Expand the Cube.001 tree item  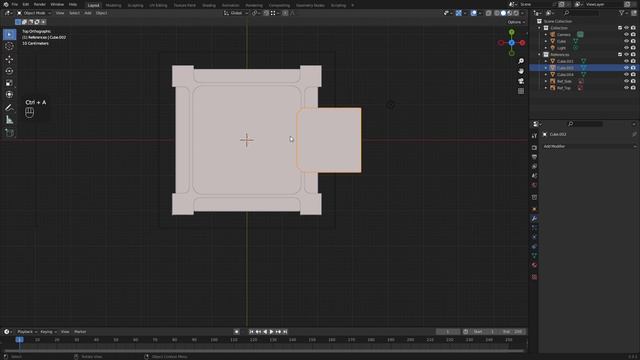[x=546, y=61]
